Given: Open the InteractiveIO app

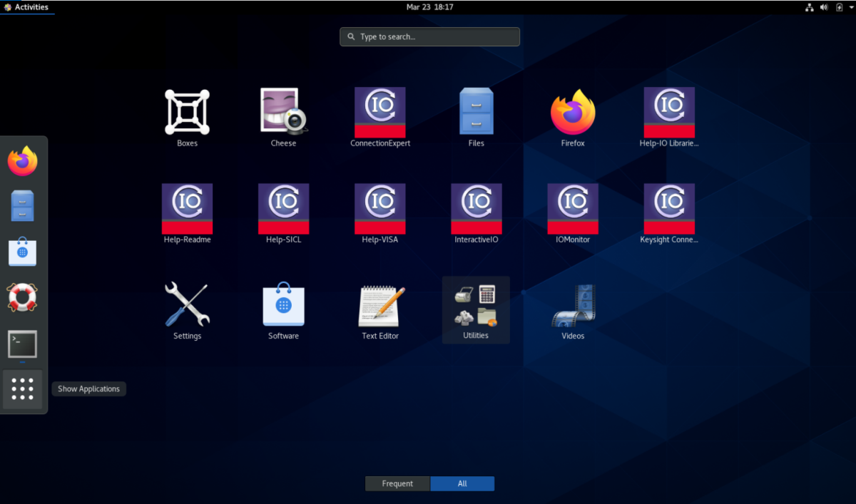Looking at the screenshot, I should point(476,209).
